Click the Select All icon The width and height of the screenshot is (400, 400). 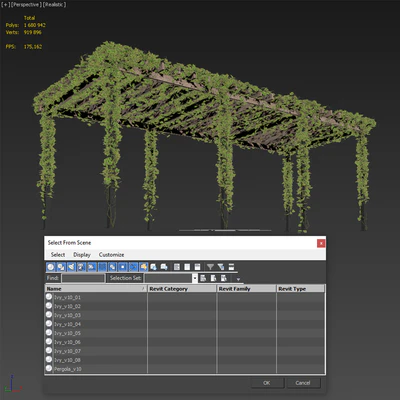point(177,267)
